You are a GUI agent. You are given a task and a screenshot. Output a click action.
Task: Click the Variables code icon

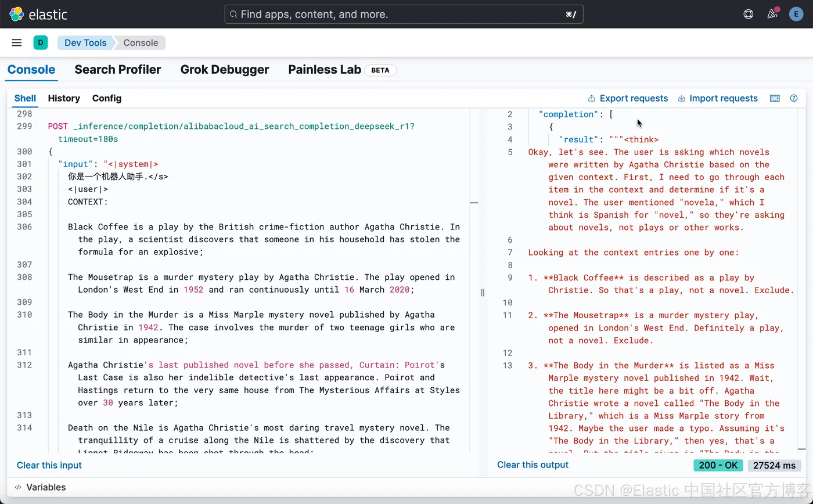18,487
